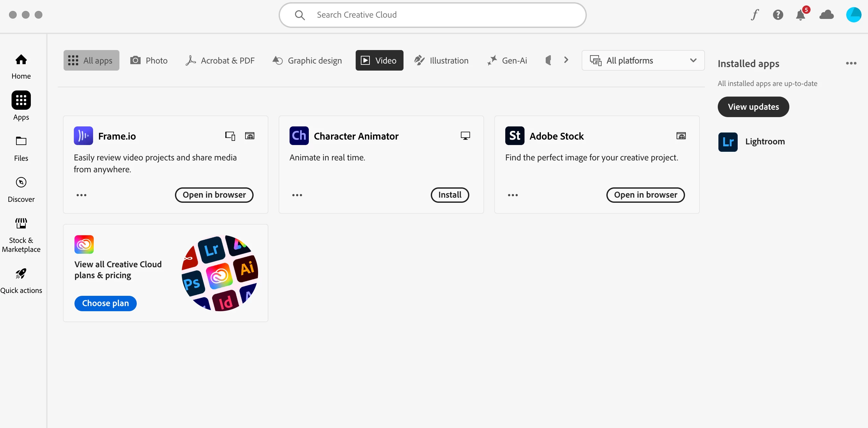Open fonts manager icon
Viewport: 868px width, 428px height.
click(x=754, y=15)
